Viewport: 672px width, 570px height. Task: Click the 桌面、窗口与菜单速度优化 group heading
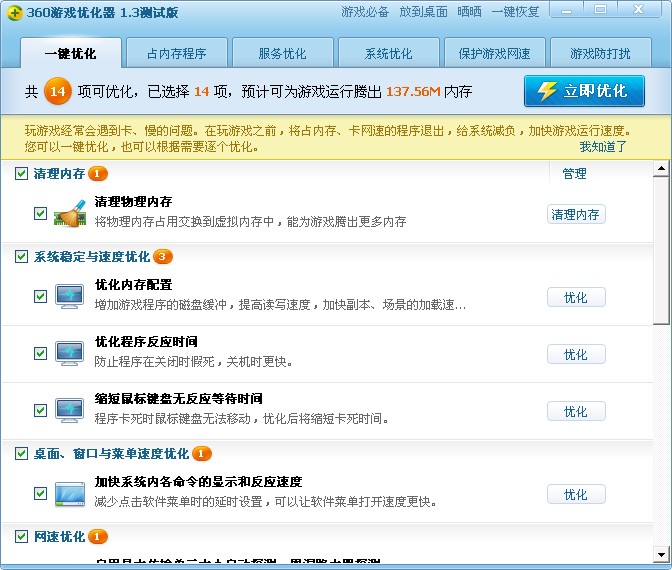(x=111, y=453)
